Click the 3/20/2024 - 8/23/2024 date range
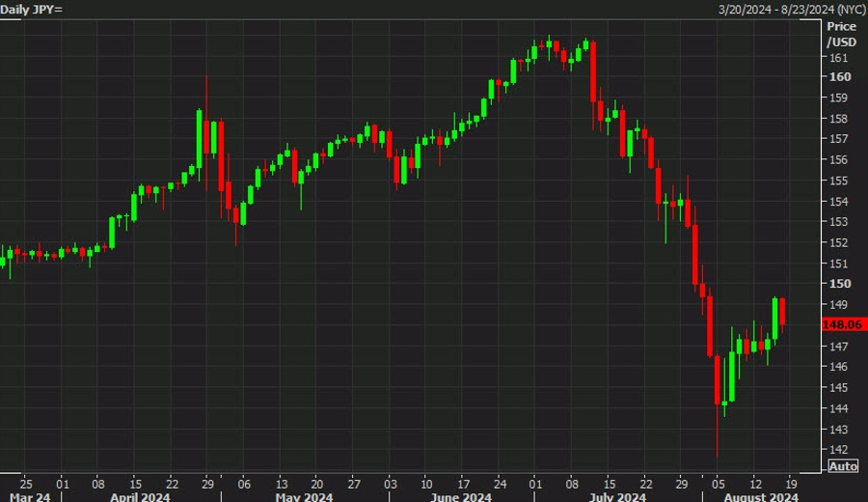Image resolution: width=868 pixels, height=502 pixels. pos(792,10)
